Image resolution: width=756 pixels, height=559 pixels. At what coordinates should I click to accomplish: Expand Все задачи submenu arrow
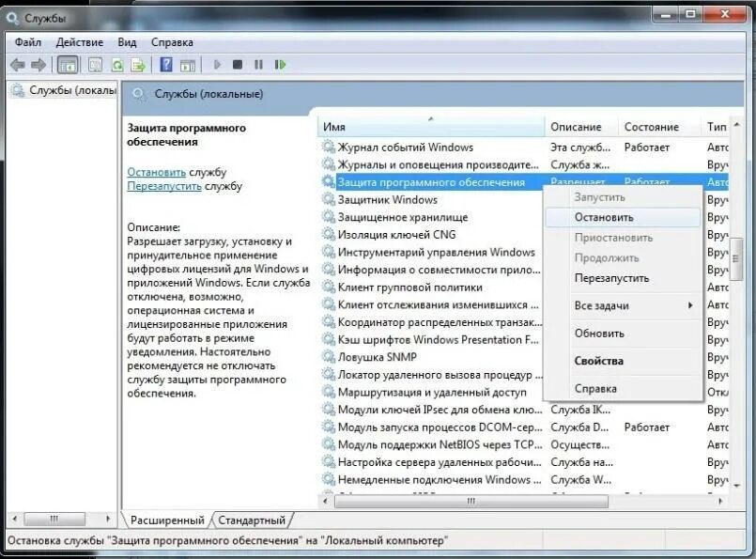click(x=690, y=305)
